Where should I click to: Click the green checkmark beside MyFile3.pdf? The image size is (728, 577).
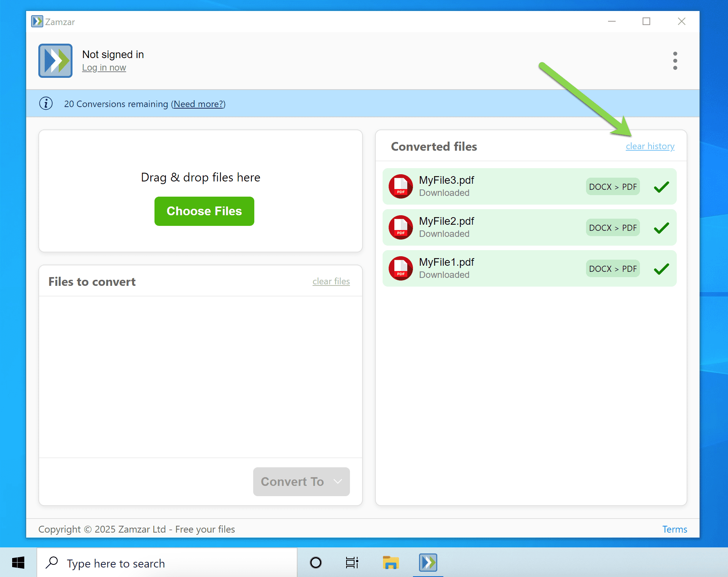coord(661,187)
